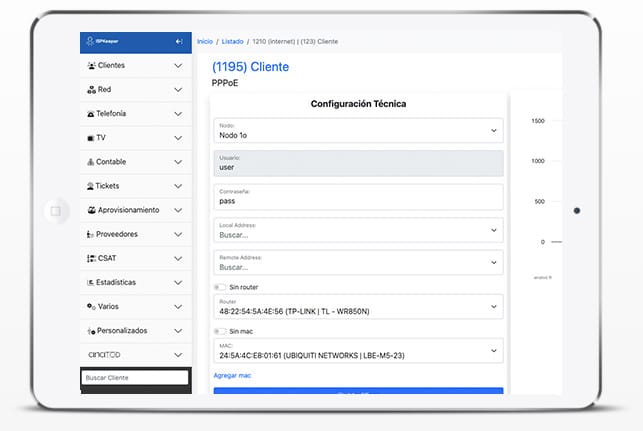
Task: Open the Nodo dropdown
Action: pyautogui.click(x=358, y=130)
